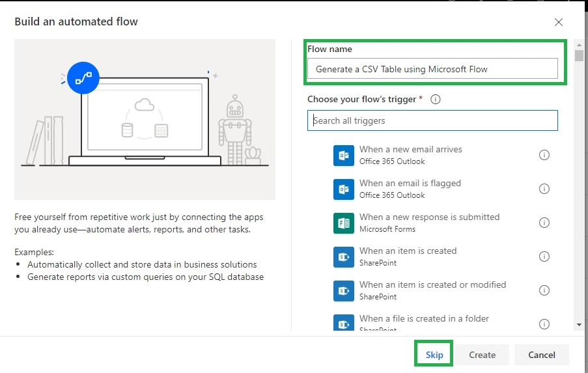Select When an item is created or modified

click(x=441, y=290)
